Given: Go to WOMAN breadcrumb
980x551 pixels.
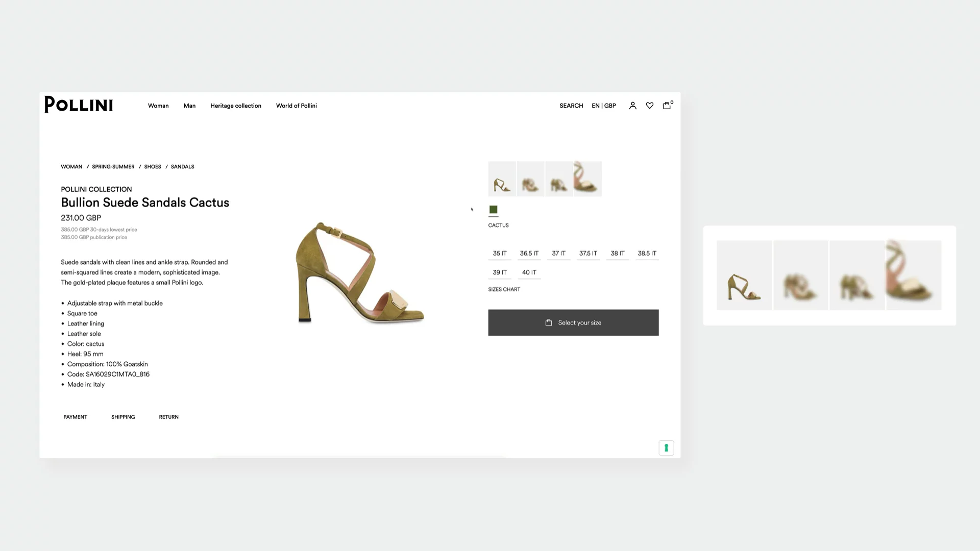Looking at the screenshot, I should tap(71, 167).
